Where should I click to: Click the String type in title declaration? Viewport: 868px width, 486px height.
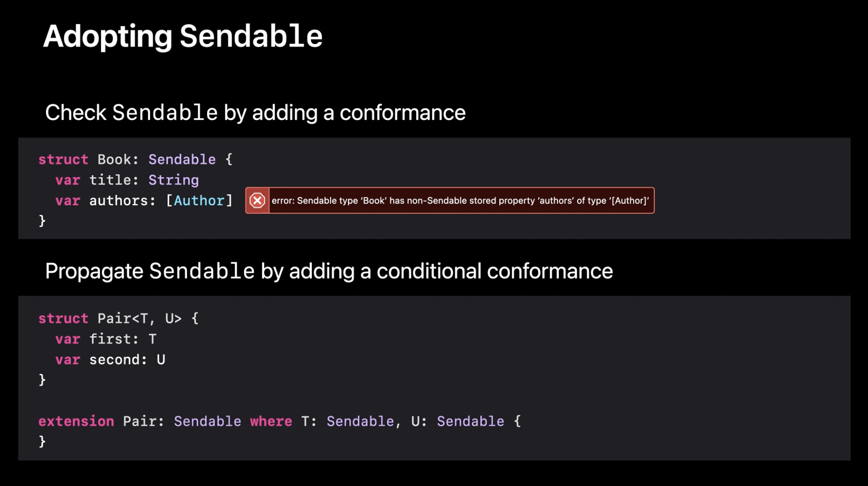[x=173, y=180]
